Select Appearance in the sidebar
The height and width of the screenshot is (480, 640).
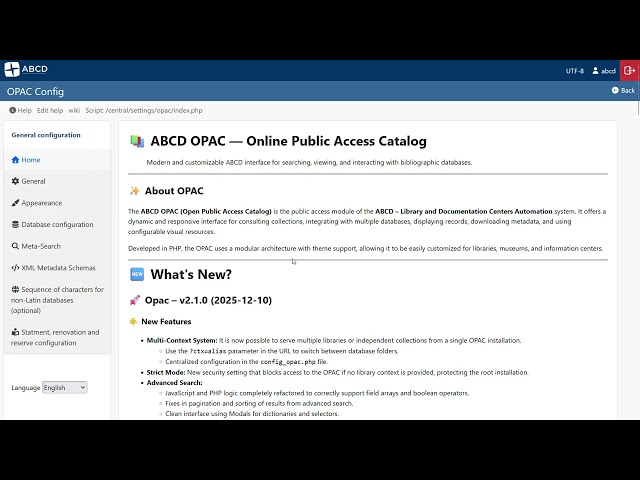tap(57, 203)
